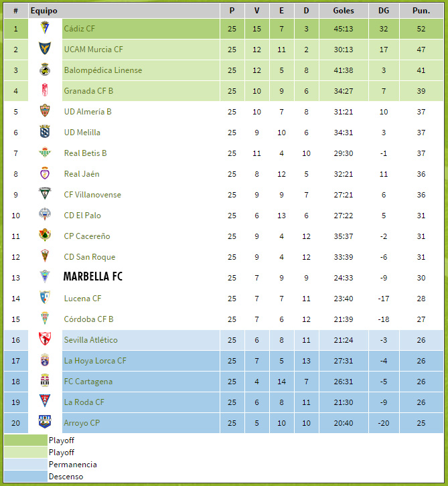Viewport: 448px width, 486px height.
Task: Select the Granada CF B crest
Action: pos(45,90)
